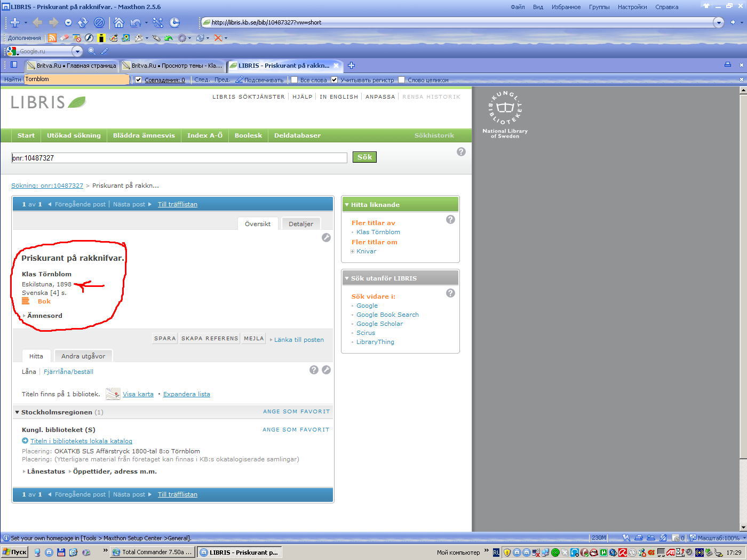Image resolution: width=747 pixels, height=560 pixels.
Task: Uncheck the 'Учитывать регистр' checkbox
Action: pyautogui.click(x=335, y=80)
